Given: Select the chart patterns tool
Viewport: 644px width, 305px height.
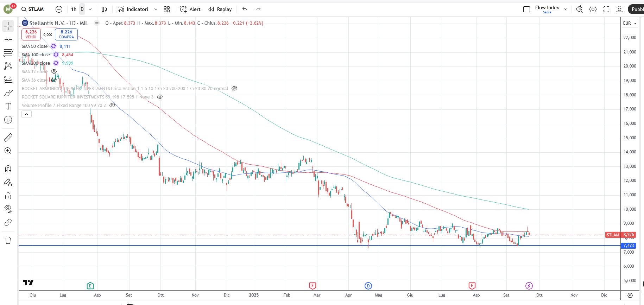Looking at the screenshot, I should [8, 66].
